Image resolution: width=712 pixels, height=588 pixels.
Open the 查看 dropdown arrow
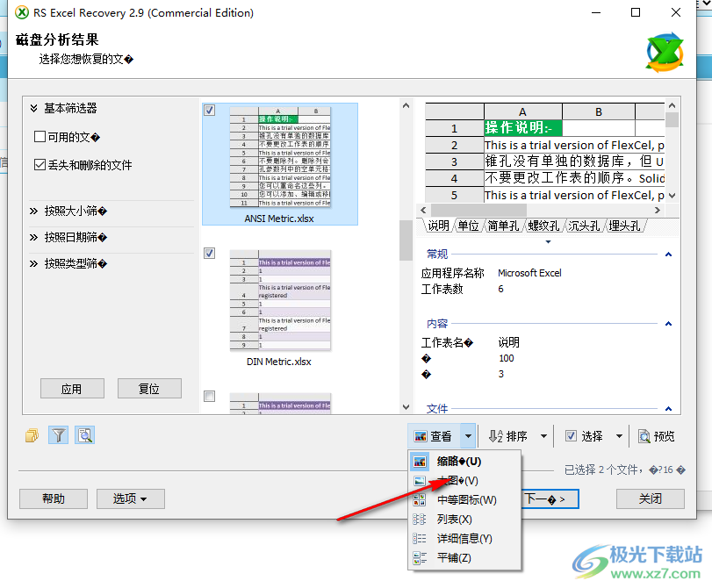click(468, 436)
